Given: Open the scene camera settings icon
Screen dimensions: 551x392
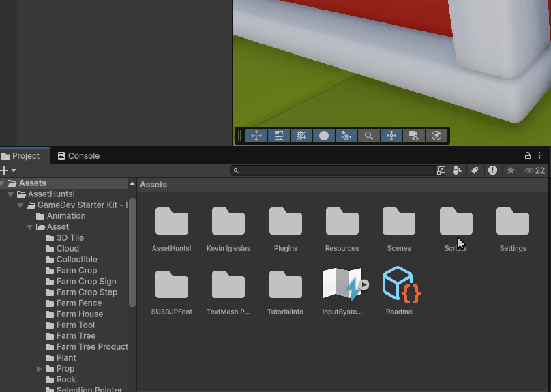Looking at the screenshot, I should point(414,136).
